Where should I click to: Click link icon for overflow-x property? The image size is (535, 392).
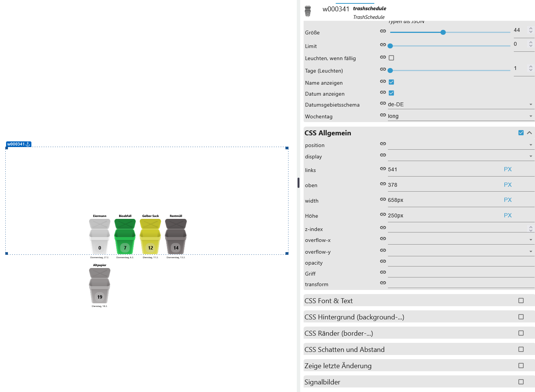point(383,239)
